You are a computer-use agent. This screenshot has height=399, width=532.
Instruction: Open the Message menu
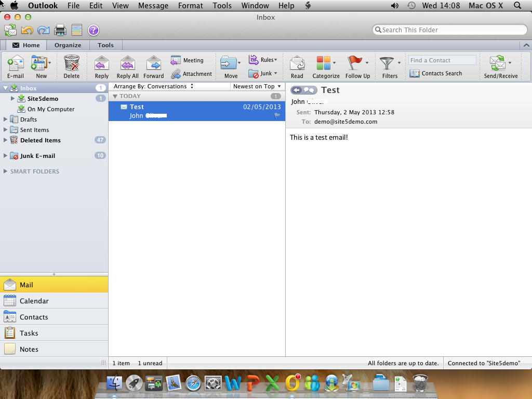pyautogui.click(x=153, y=5)
